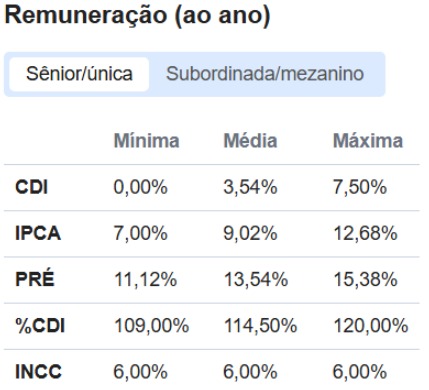Select the CDI maximum value 7,50%
This screenshot has width=429, height=390.
(x=360, y=187)
